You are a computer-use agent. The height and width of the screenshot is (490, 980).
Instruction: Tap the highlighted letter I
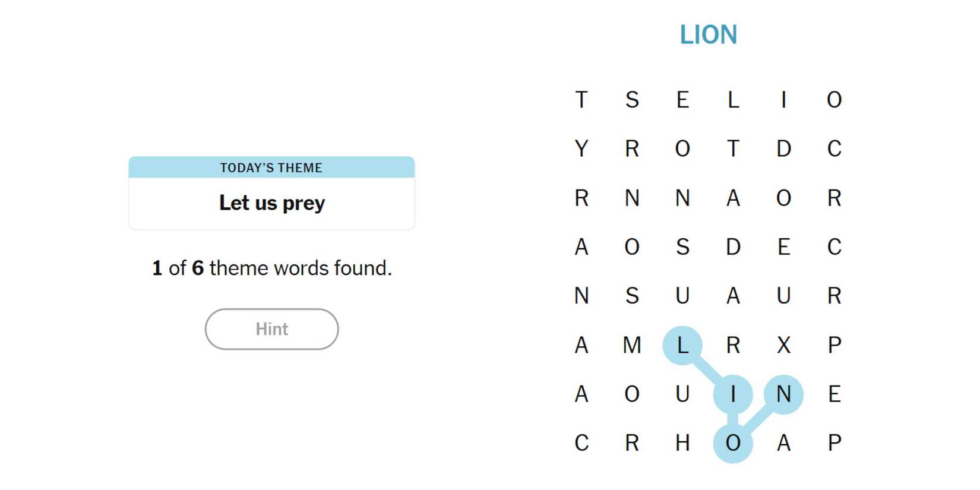(733, 394)
